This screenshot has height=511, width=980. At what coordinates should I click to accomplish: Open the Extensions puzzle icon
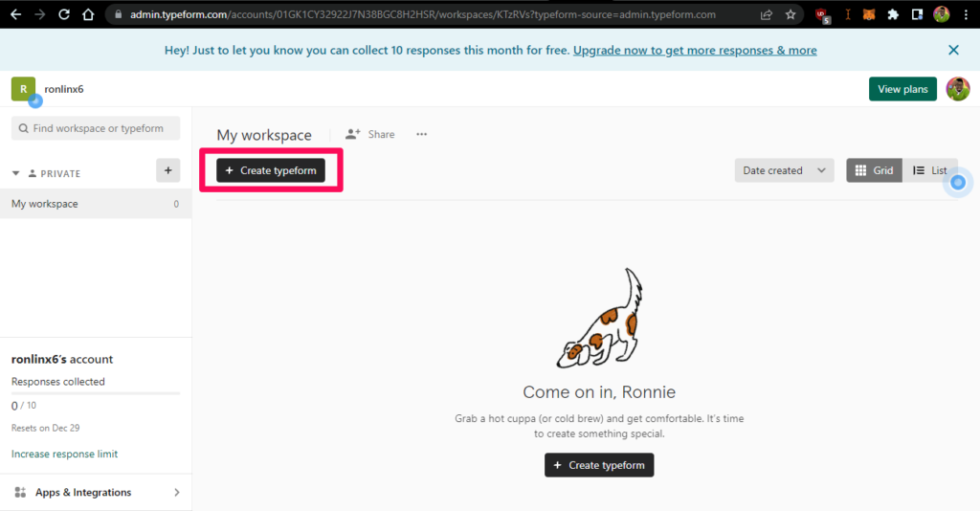(x=893, y=14)
